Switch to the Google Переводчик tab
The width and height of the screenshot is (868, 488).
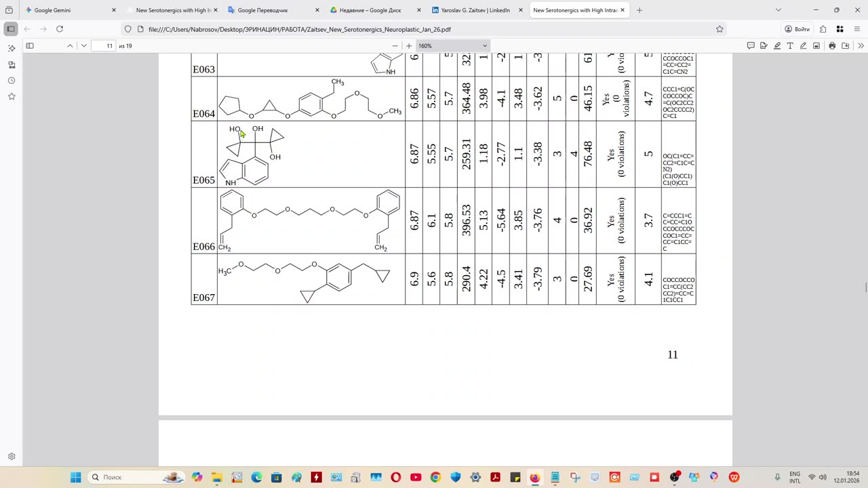coord(275,10)
